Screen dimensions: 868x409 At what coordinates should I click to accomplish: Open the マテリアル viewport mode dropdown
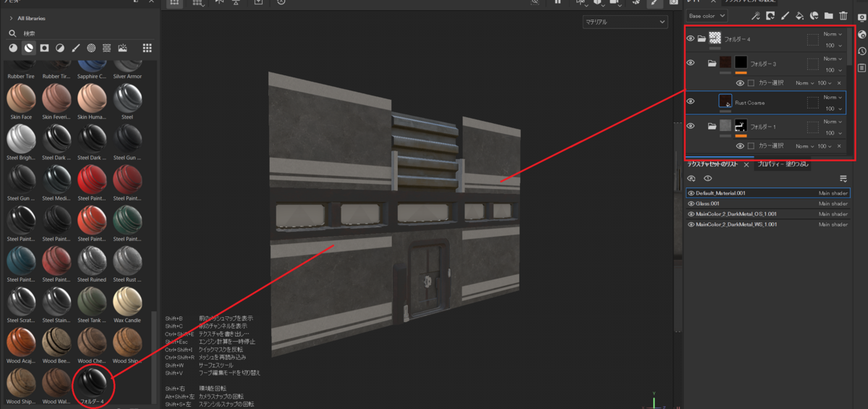tap(625, 22)
